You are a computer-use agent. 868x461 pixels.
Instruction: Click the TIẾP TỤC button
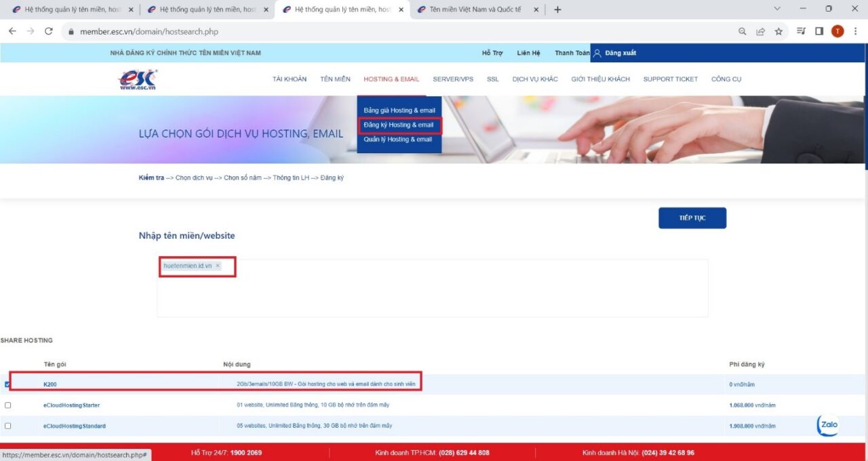(x=692, y=218)
